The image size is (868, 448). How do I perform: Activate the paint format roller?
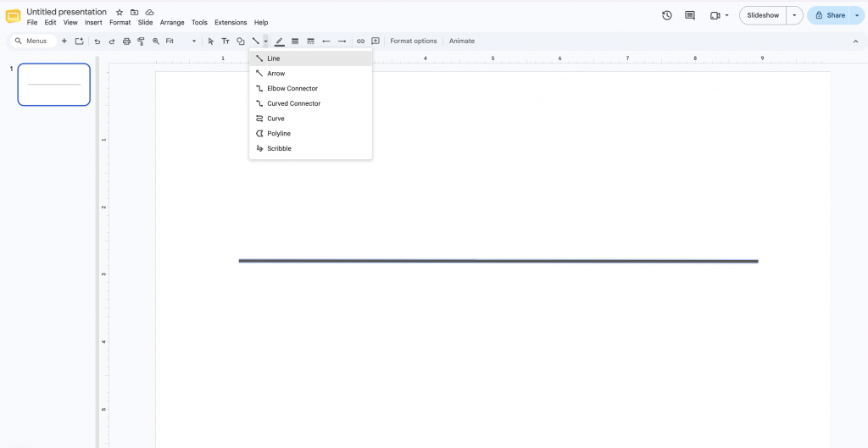[x=142, y=41]
